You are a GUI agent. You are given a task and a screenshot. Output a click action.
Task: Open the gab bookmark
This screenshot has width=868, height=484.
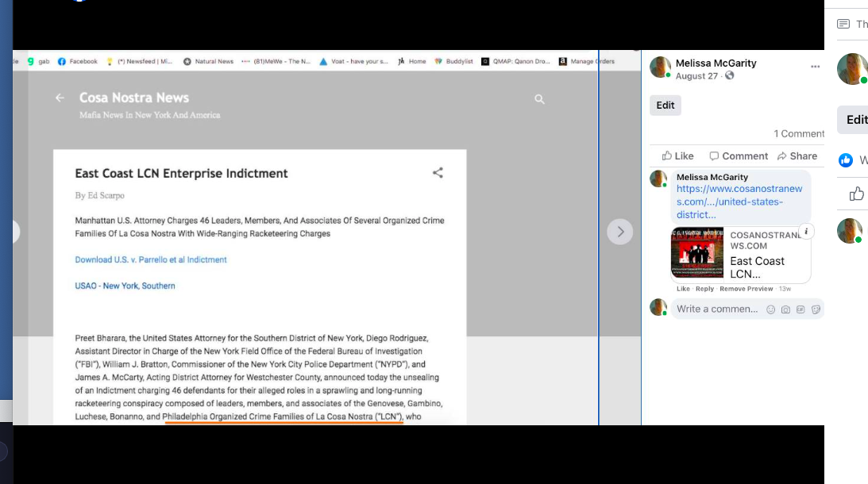[x=39, y=61]
